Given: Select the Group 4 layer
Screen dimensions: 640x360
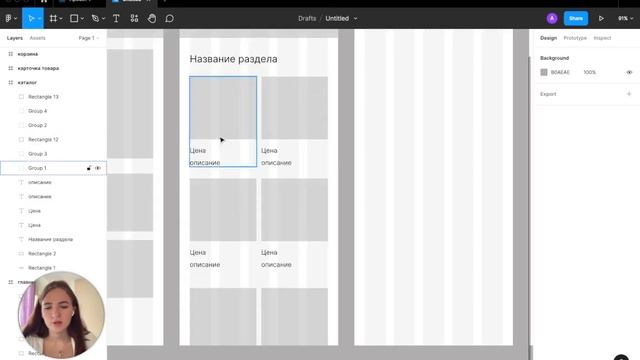Looking at the screenshot, I should coord(53,111).
